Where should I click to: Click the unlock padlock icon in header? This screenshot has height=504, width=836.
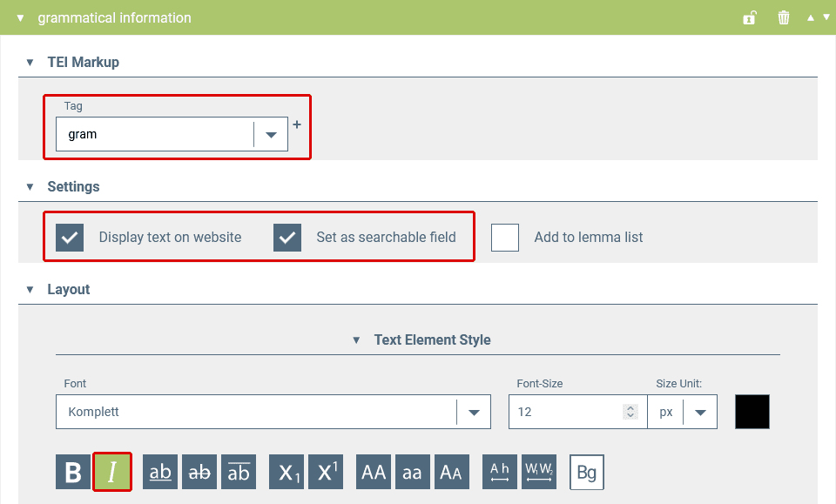click(x=749, y=17)
